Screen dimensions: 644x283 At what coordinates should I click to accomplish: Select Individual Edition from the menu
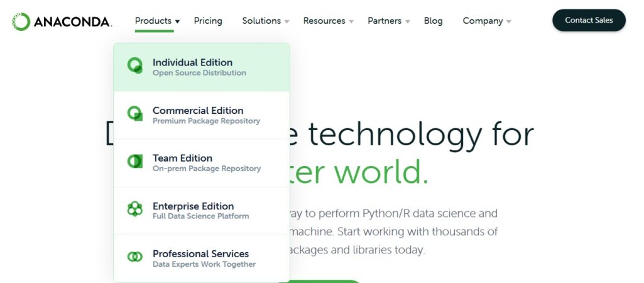202,67
